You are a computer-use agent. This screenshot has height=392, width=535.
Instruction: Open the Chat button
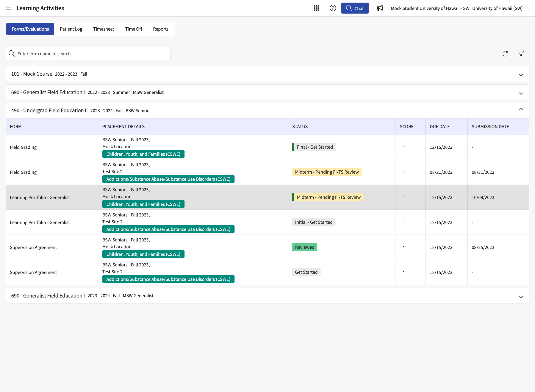tap(355, 8)
